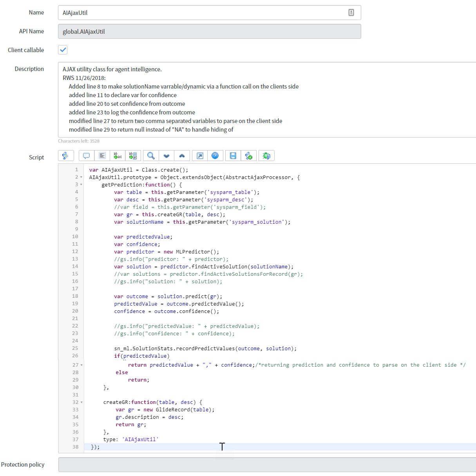Click the save floppy disk icon
The width and height of the screenshot is (476, 476).
(233, 156)
